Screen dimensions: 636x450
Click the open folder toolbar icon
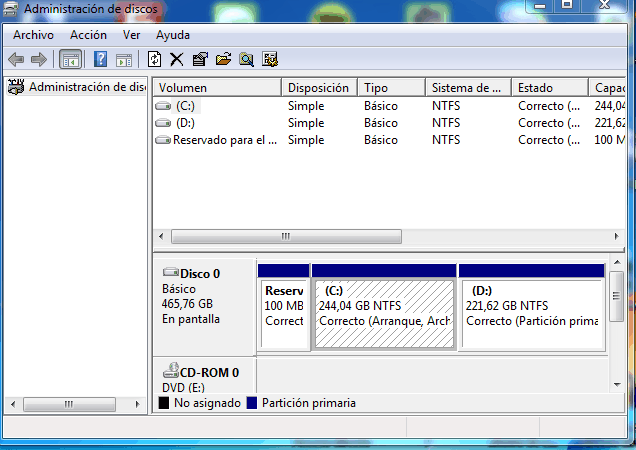223,59
